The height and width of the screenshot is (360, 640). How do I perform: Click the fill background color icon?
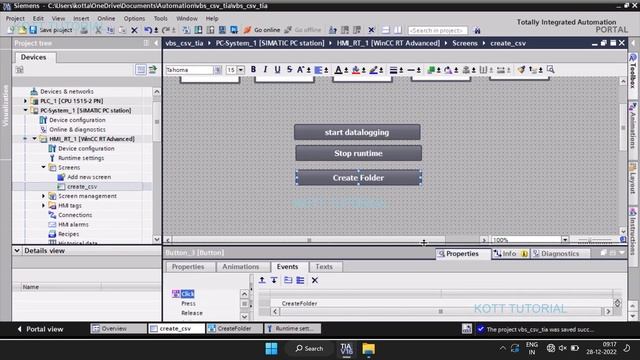point(356,70)
